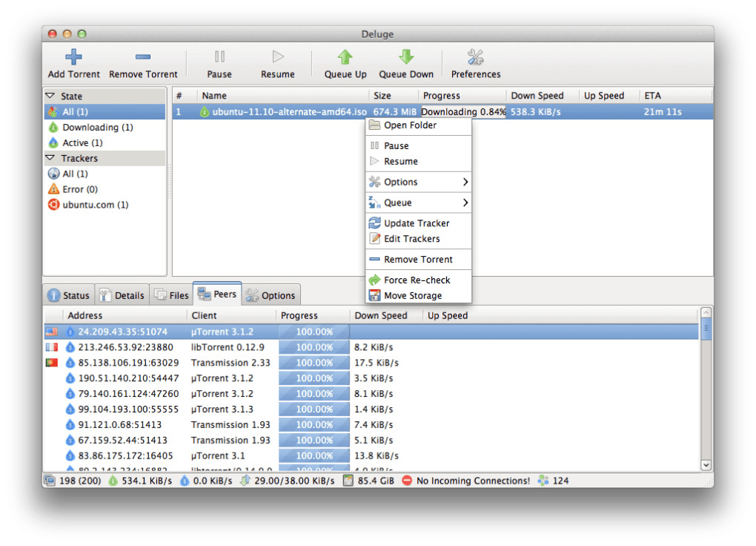Choose Remove Torrent in context menu
This screenshot has width=756, height=546.
coord(419,259)
